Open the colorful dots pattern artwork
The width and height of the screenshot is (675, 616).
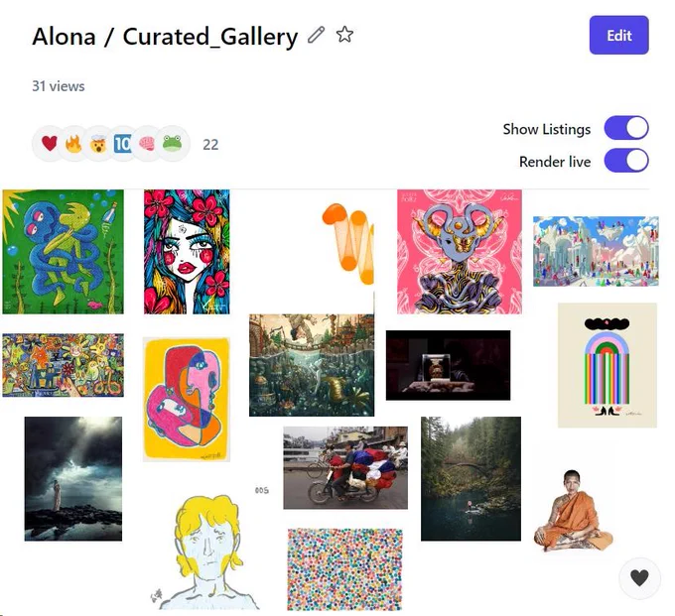point(344,569)
